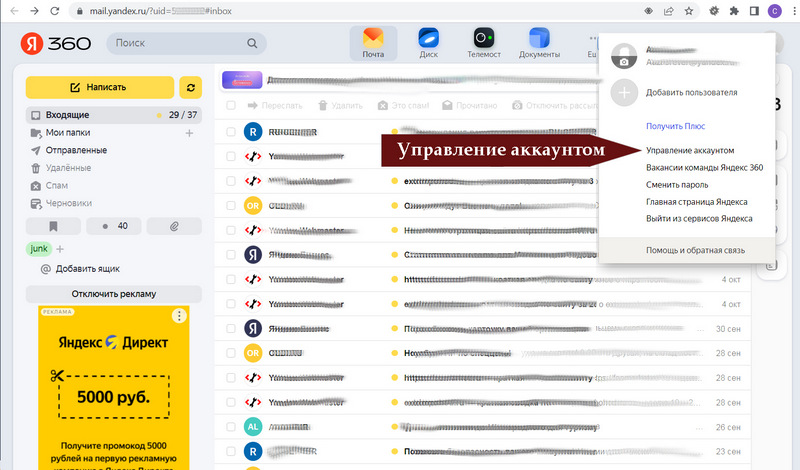The height and width of the screenshot is (470, 800).
Task: Open the three-dot menu on the ad
Action: [179, 316]
